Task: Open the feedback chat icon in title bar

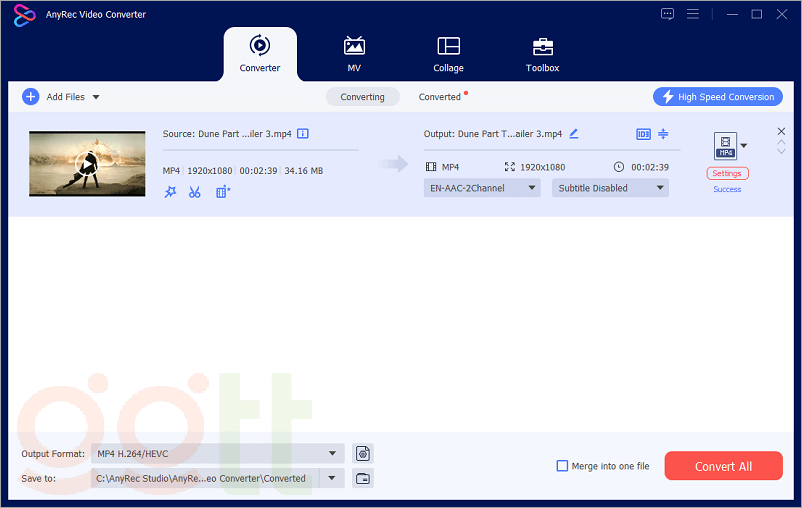Action: 668,14
